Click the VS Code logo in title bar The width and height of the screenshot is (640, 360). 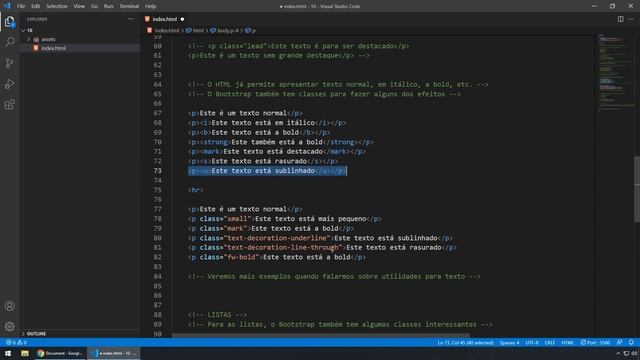7,6
